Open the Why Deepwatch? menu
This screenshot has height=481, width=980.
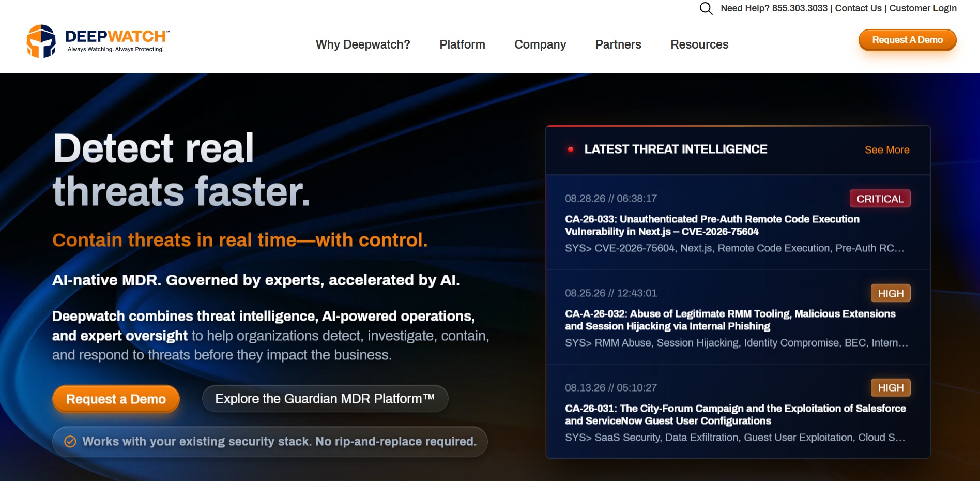[x=363, y=44]
